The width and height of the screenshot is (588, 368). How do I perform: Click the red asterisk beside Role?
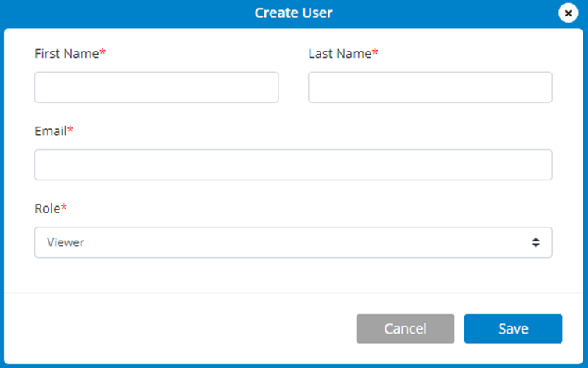click(64, 207)
